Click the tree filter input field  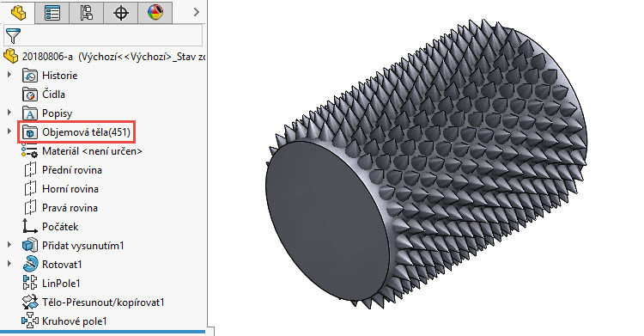click(103, 35)
